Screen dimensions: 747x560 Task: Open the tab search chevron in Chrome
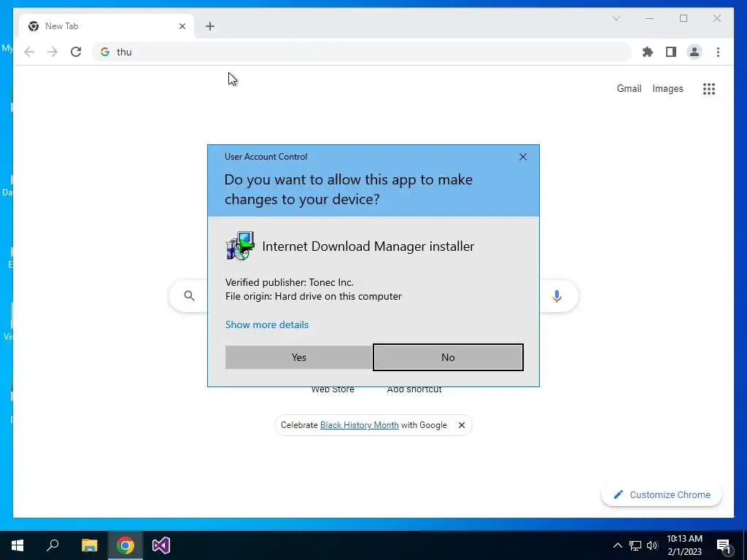point(616,18)
